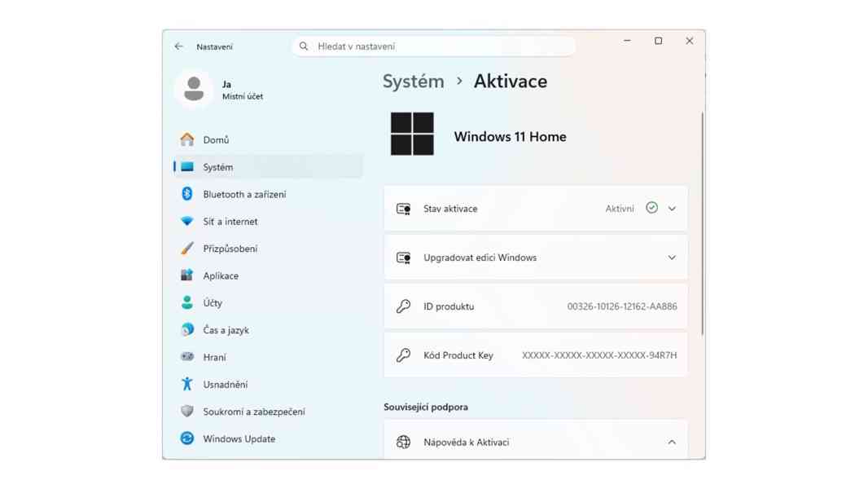The height and width of the screenshot is (489, 868).
Task: Click the Systém monitor icon
Action: click(x=187, y=167)
